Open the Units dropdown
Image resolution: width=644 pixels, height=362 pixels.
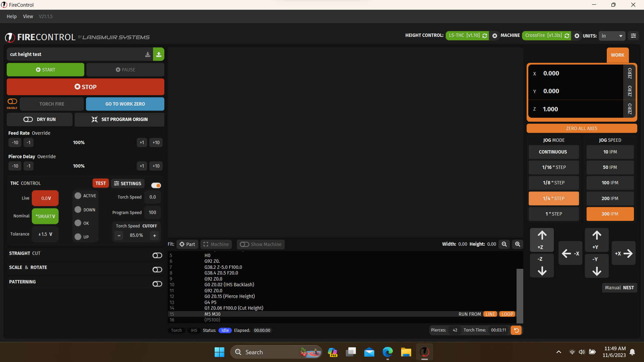(612, 36)
